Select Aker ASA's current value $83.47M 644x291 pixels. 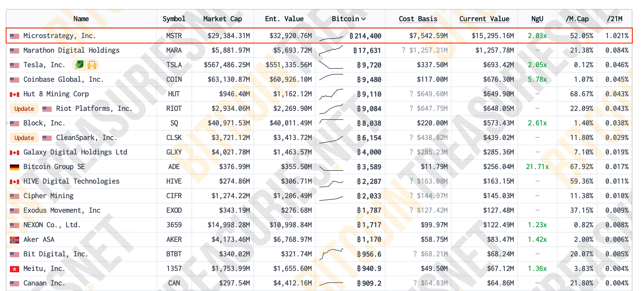(500, 239)
